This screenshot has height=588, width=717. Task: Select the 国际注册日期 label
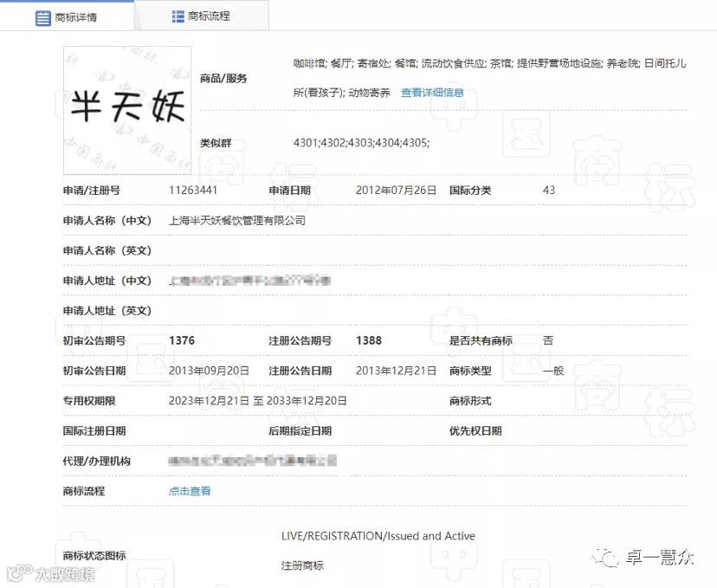pos(94,431)
